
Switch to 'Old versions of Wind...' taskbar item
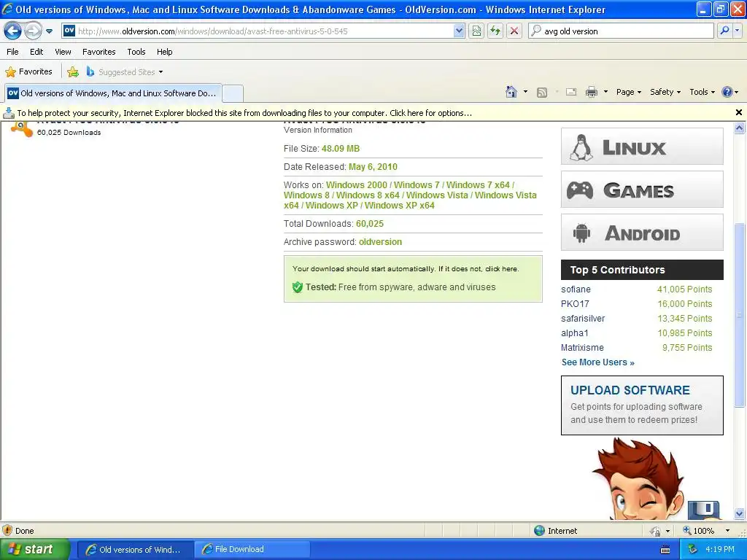coord(135,549)
